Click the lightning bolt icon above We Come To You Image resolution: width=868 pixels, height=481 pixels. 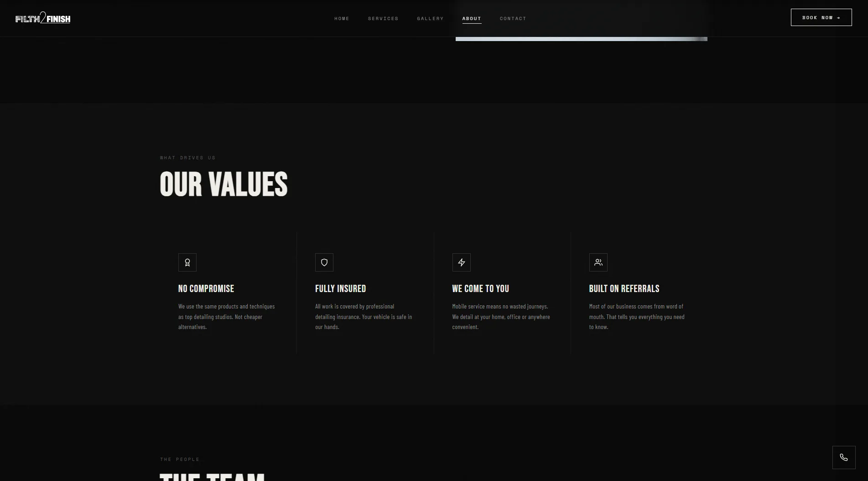tap(461, 262)
